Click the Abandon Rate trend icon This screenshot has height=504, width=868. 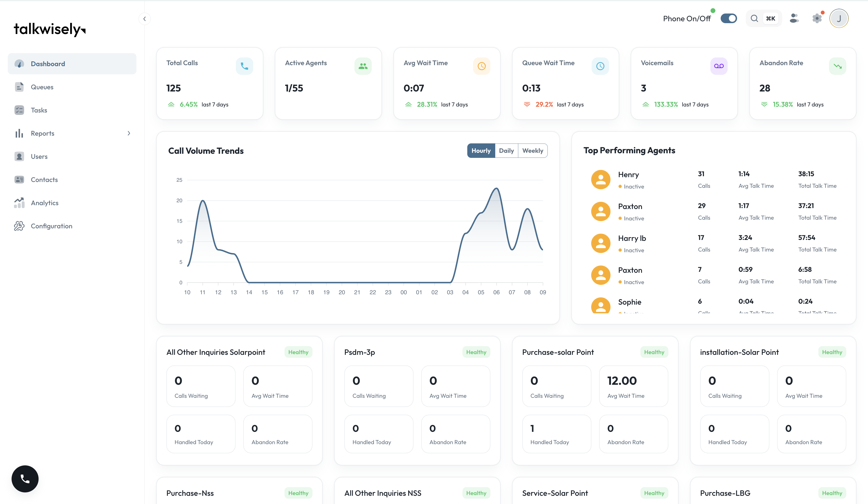(837, 66)
